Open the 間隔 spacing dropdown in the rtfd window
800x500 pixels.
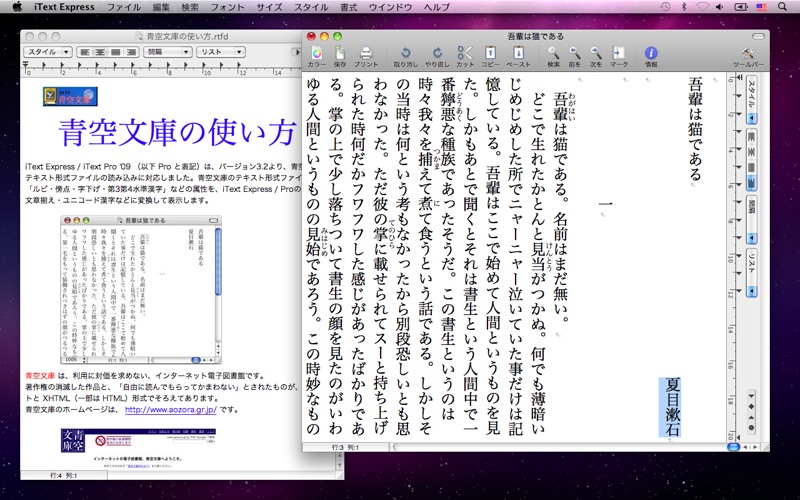pyautogui.click(x=167, y=52)
